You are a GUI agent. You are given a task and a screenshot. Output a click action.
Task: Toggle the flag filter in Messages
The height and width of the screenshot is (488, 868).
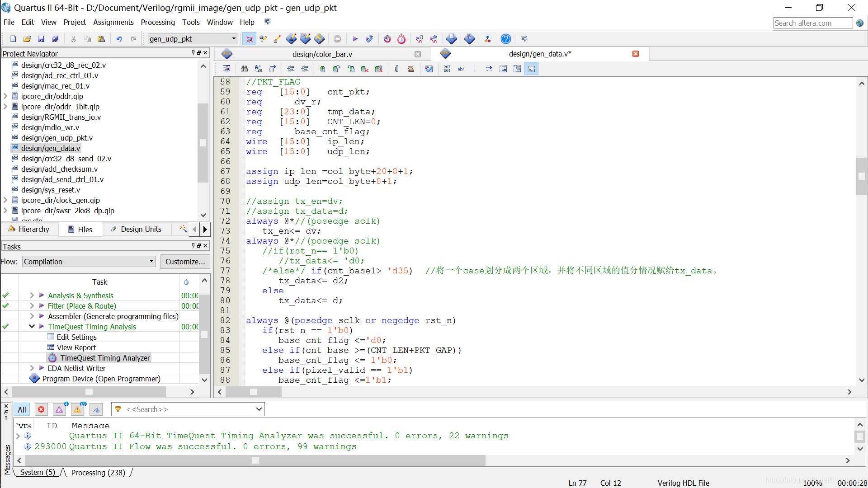point(96,409)
